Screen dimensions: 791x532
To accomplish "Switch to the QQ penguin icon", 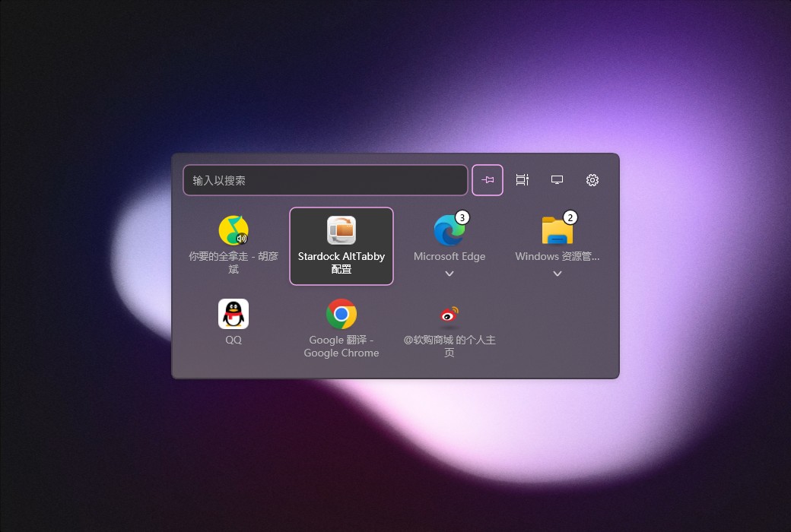I will pos(233,314).
